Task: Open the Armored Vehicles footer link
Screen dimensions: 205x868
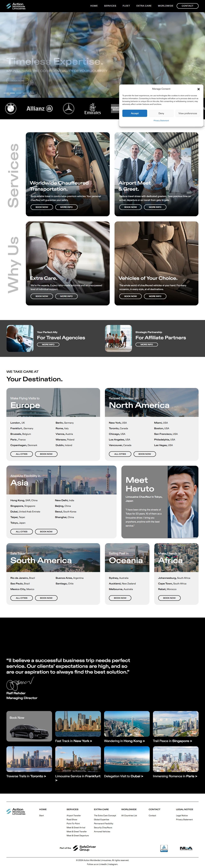Action: (102, 832)
